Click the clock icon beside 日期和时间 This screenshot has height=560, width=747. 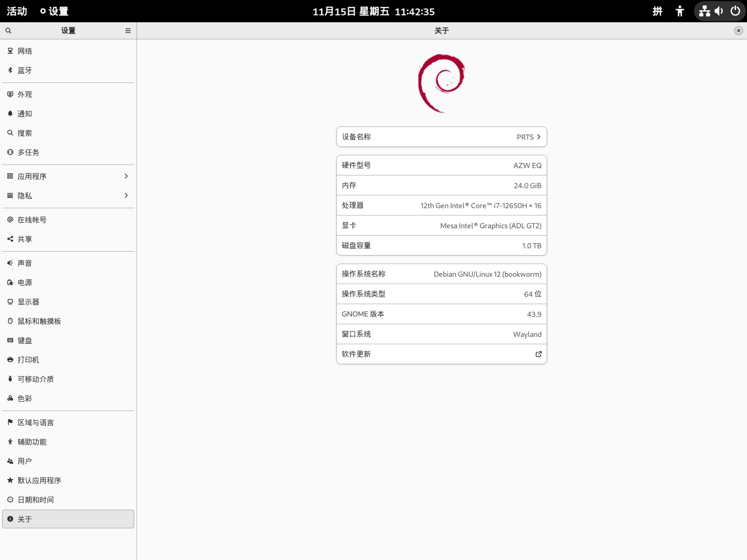[10, 500]
